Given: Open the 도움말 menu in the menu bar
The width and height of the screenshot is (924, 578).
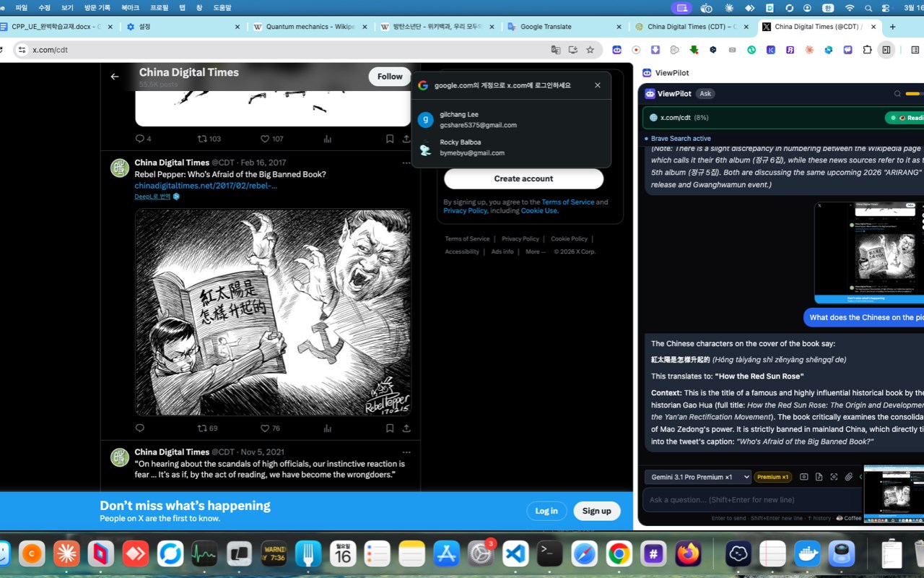Looking at the screenshot, I should pyautogui.click(x=222, y=8).
